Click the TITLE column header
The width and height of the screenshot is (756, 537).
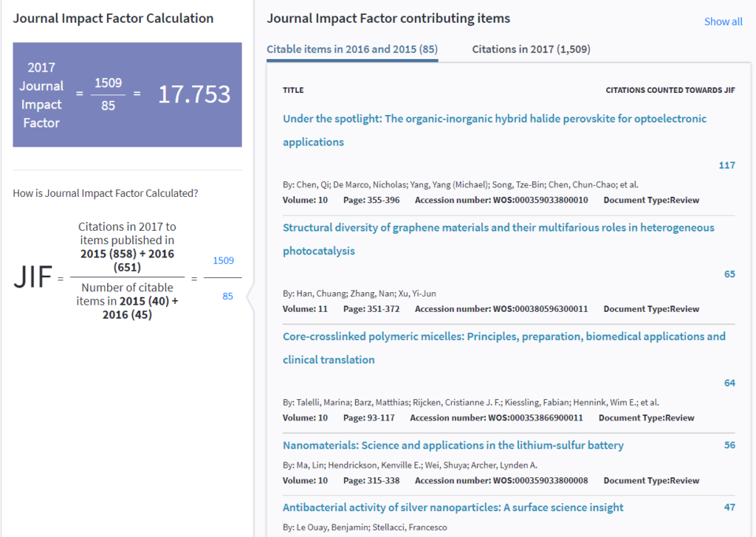pos(293,90)
